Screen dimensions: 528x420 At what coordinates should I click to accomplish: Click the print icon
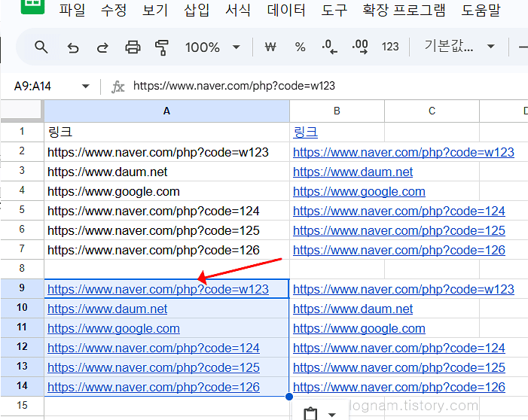133,47
